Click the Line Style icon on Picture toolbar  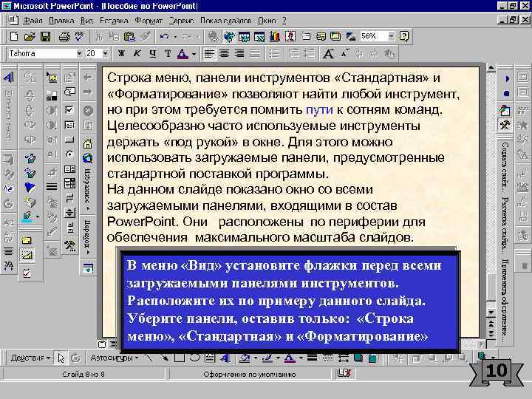(x=52, y=187)
